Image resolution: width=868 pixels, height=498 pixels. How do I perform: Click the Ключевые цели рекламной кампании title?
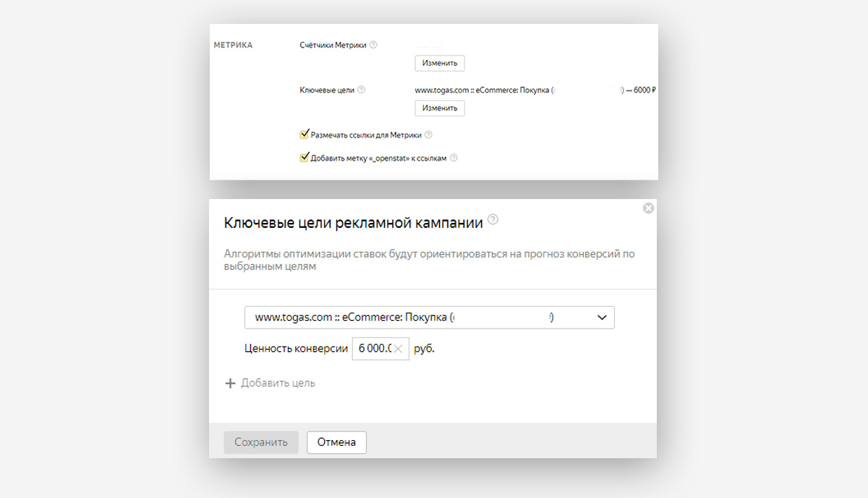354,223
